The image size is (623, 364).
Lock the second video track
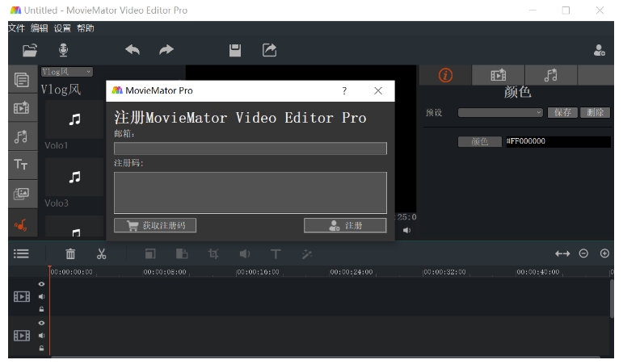coord(41,349)
